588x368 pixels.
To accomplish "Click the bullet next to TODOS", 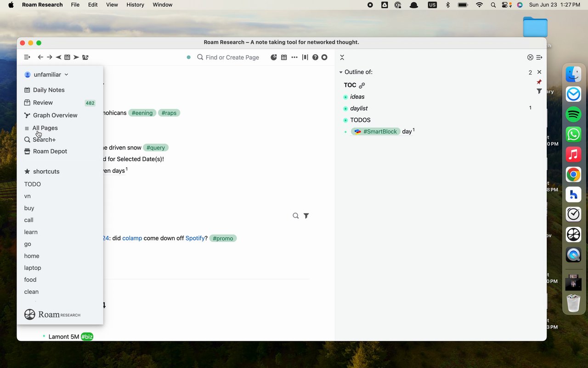I will click(345, 120).
